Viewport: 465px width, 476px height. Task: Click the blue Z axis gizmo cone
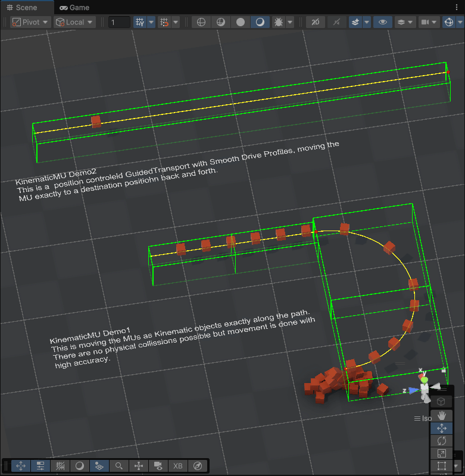pos(413,390)
